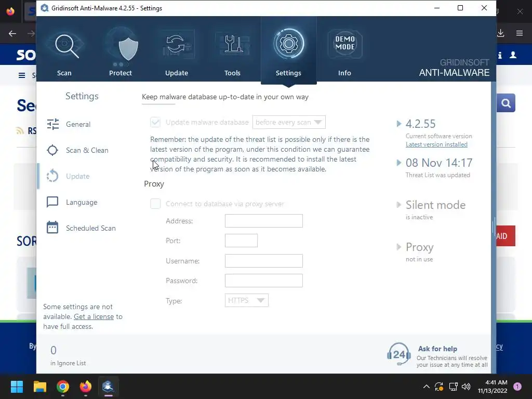The height and width of the screenshot is (399, 532).
Task: Click the proxy Port input field
Action: click(x=241, y=241)
